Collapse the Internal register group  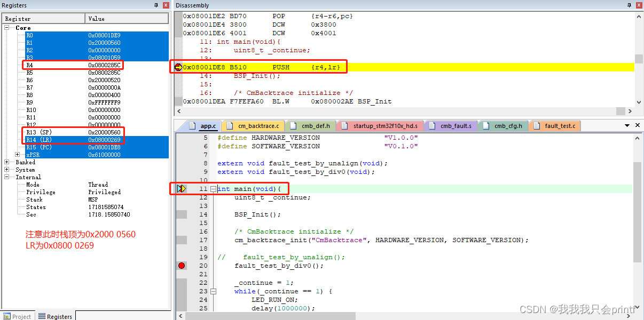coord(7,177)
